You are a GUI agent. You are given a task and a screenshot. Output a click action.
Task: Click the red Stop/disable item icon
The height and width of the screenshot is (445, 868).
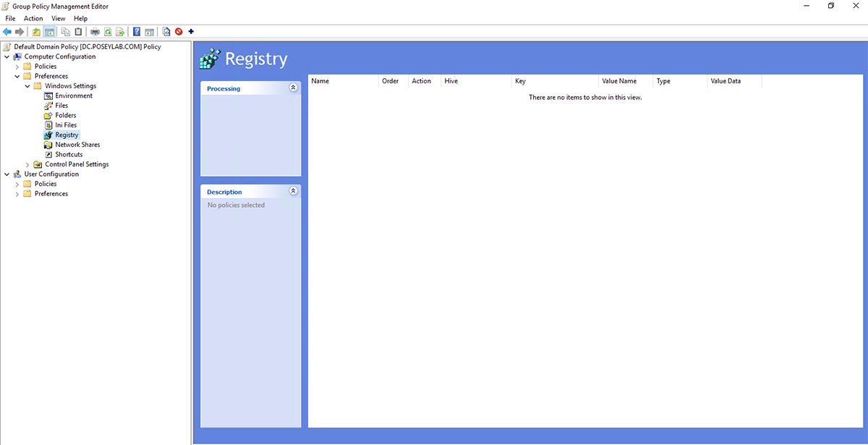point(179,32)
